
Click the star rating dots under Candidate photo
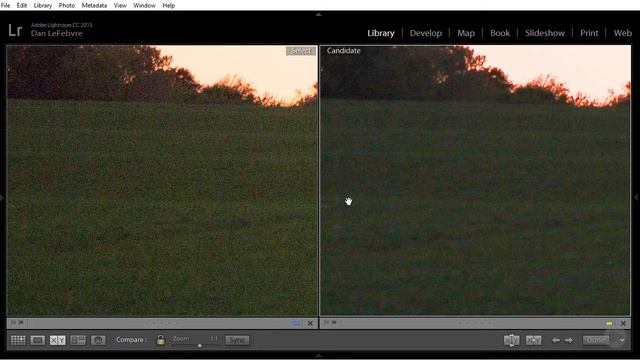click(x=474, y=323)
